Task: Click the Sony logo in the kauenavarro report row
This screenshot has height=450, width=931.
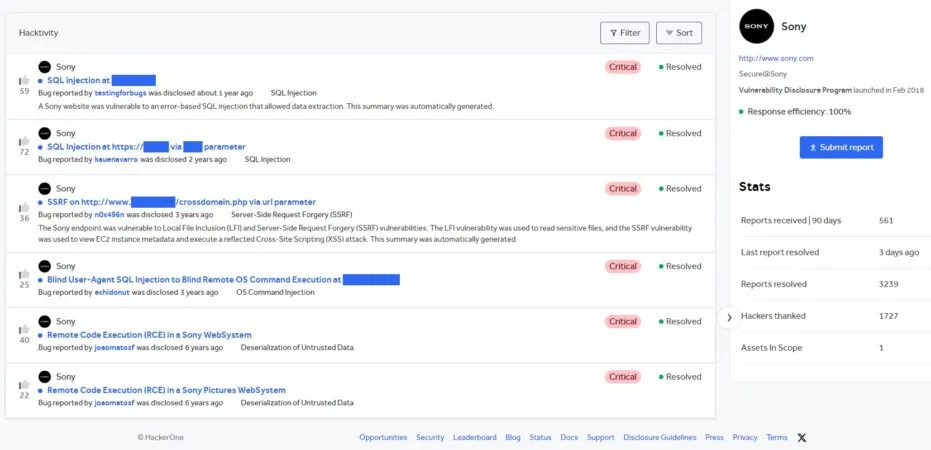Action: [45, 134]
